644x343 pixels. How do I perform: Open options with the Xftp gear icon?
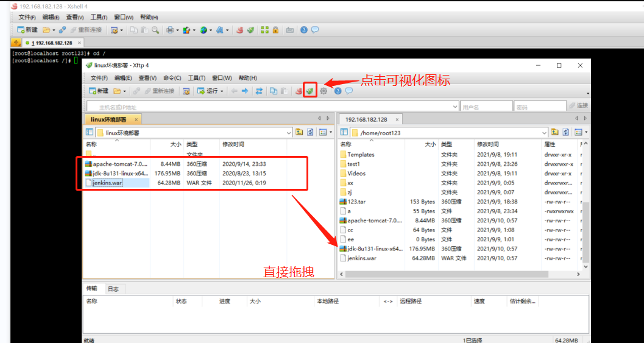tap(324, 91)
